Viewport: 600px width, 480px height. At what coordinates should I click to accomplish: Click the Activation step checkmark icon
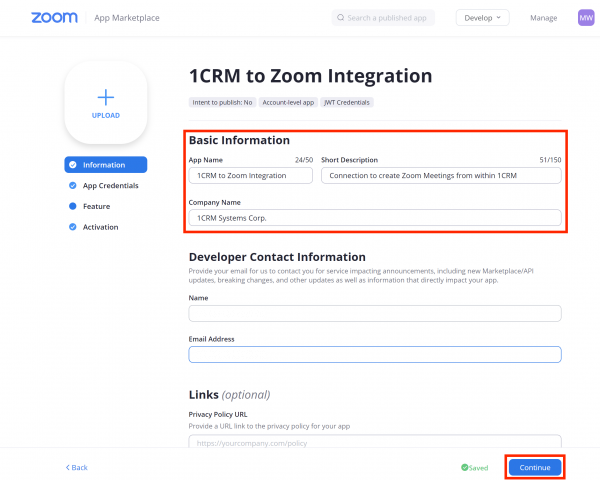(x=73, y=227)
